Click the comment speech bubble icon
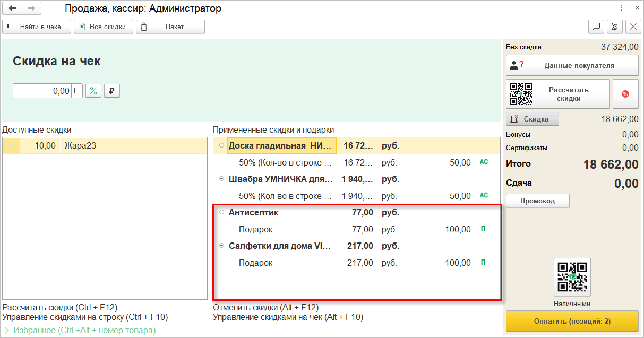Image resolution: width=644 pixels, height=338 pixels. pos(596,27)
